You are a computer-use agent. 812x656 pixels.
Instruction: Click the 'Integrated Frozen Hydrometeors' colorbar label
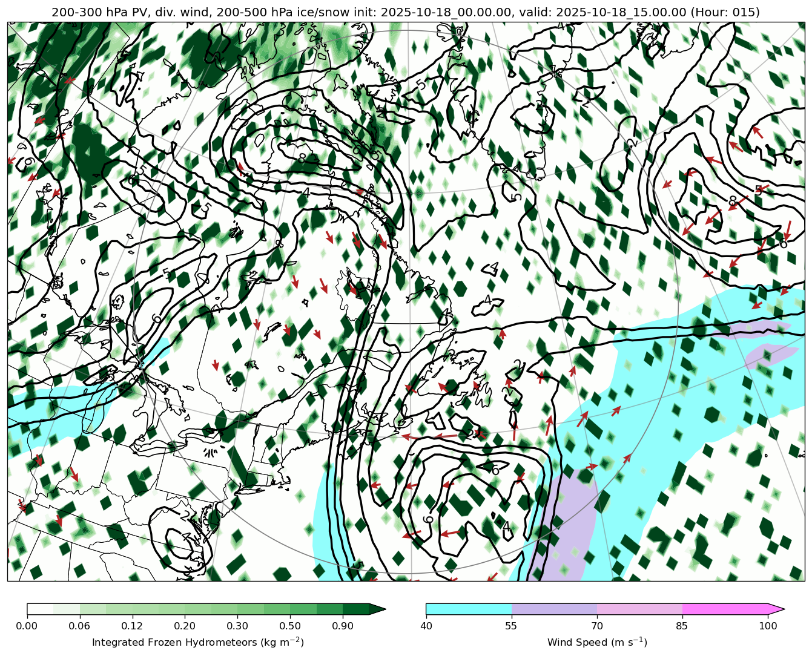197,642
